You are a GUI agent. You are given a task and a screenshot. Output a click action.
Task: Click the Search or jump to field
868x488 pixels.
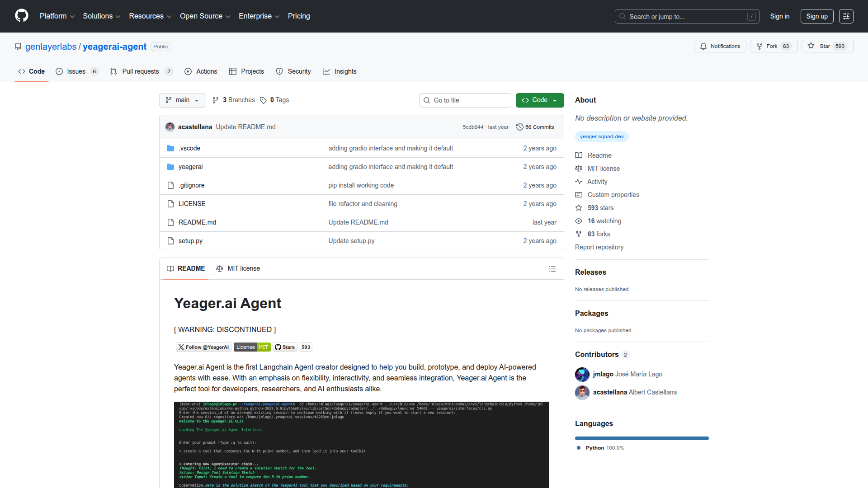tap(678, 16)
